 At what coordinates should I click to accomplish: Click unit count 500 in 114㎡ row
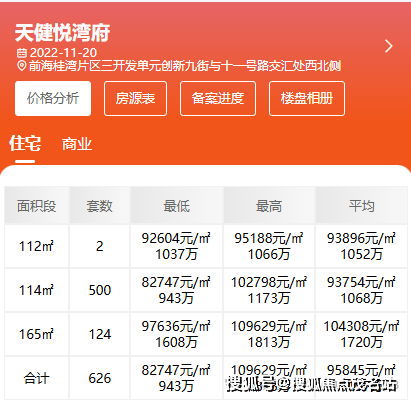click(99, 290)
